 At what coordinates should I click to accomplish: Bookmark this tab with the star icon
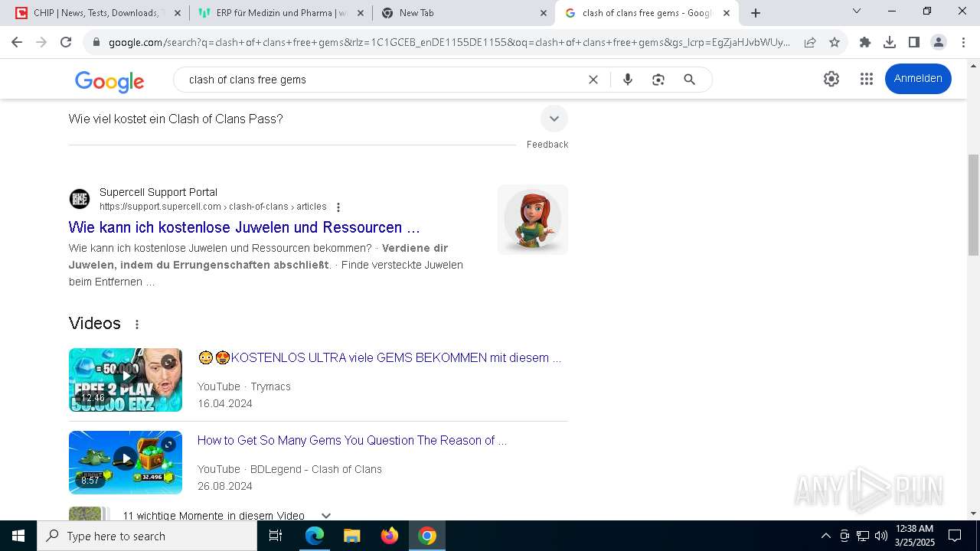[x=835, y=42]
